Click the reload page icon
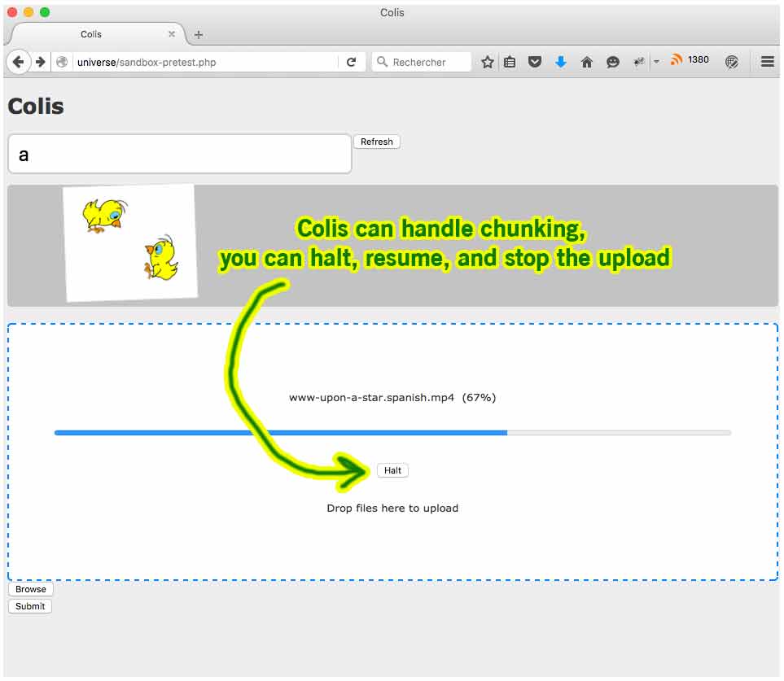 click(x=352, y=61)
